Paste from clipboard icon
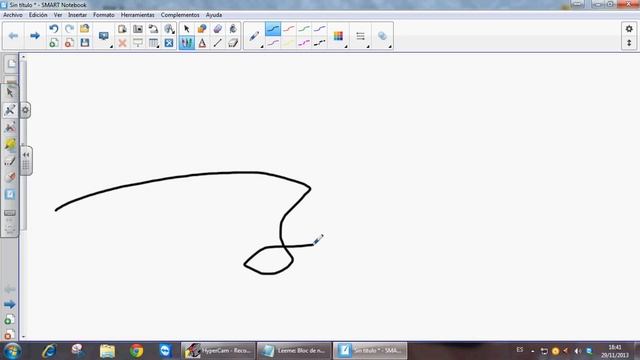 pos(122,29)
